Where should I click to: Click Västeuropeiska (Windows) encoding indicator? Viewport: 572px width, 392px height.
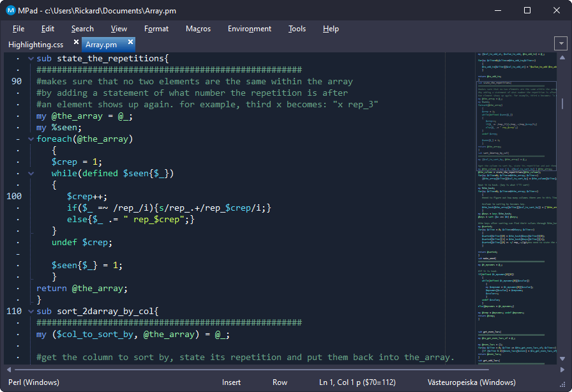pyautogui.click(x=471, y=382)
